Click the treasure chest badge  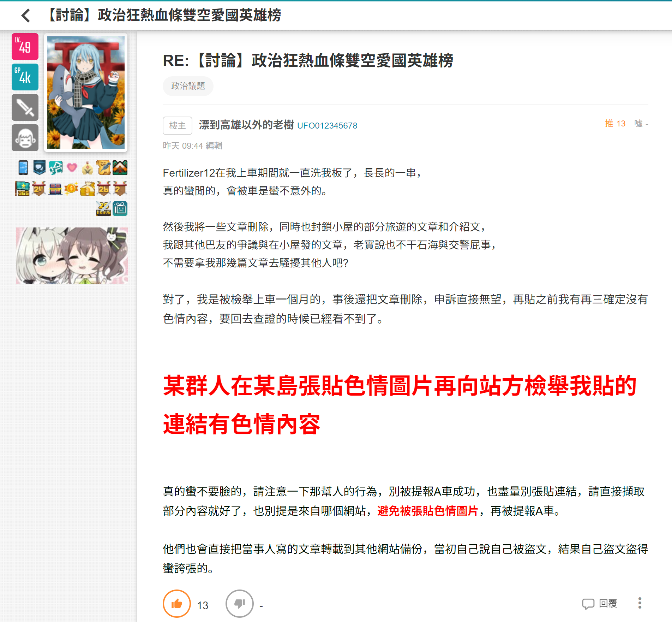coord(55,189)
